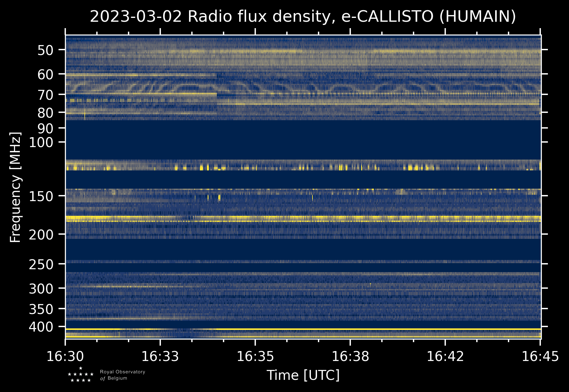The image size is (569, 392).
Task: Select the Time [UTC] axis label
Action: [x=303, y=375]
